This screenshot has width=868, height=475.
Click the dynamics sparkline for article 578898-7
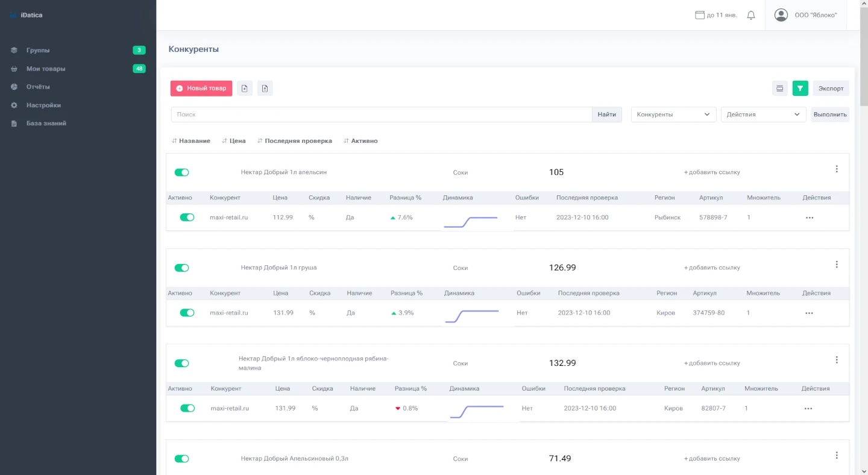point(471,222)
